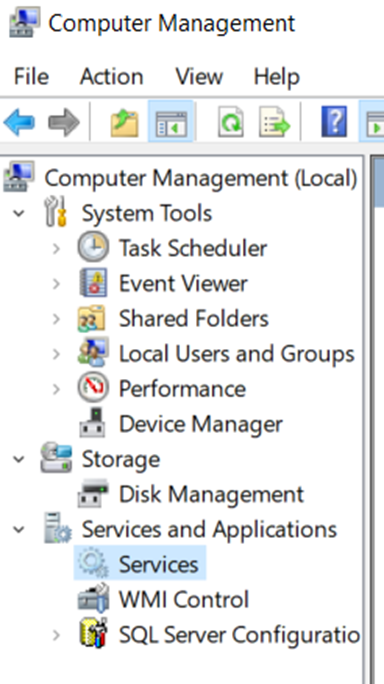Open the File menu
The height and width of the screenshot is (684, 384).
point(31,77)
